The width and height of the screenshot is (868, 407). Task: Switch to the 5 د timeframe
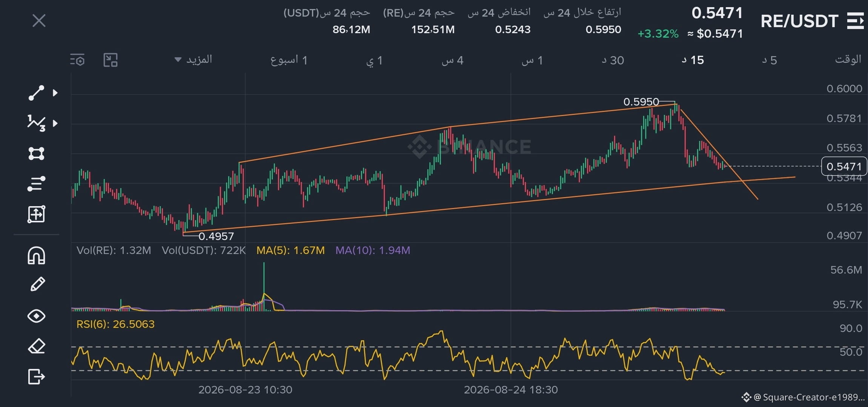(x=770, y=60)
